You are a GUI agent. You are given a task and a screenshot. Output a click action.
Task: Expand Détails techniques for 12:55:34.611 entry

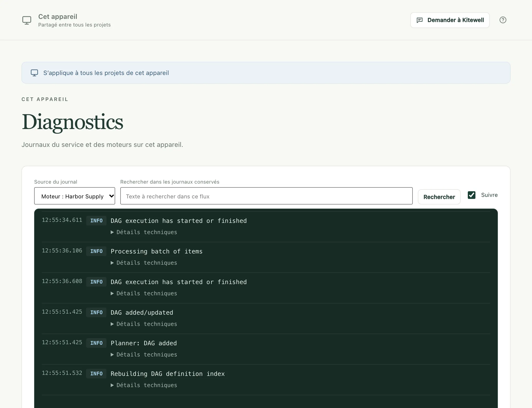(x=144, y=232)
